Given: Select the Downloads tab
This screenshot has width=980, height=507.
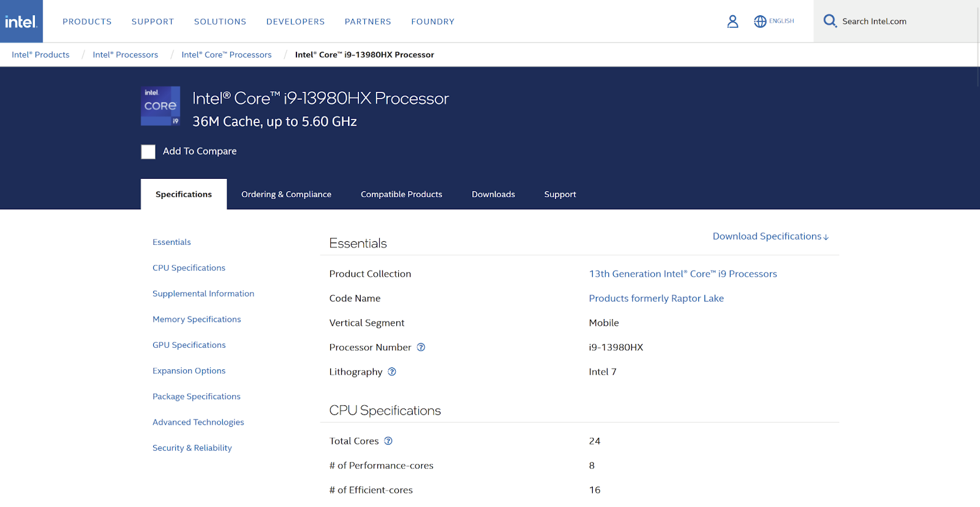Looking at the screenshot, I should click(x=493, y=194).
